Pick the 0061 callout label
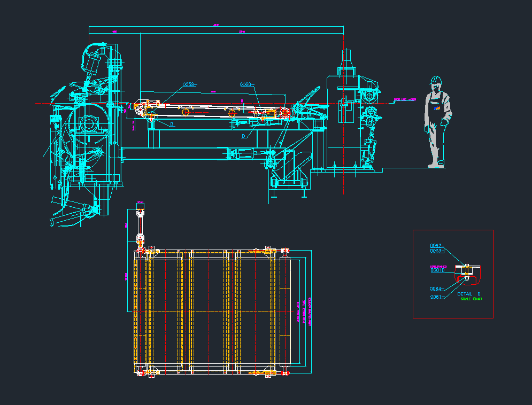The width and height of the screenshot is (532, 405). click(x=436, y=297)
